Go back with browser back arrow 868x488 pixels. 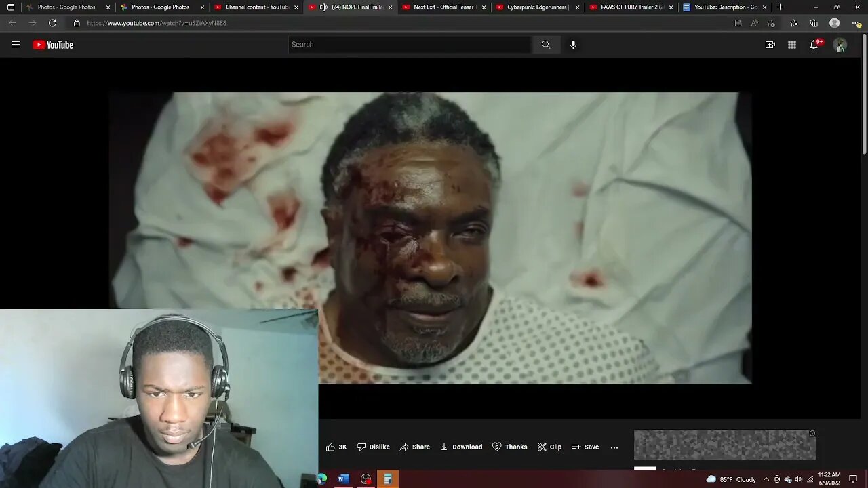coord(12,23)
